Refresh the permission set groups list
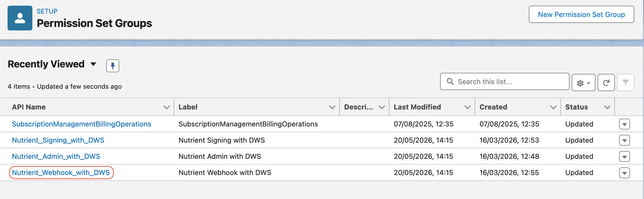This screenshot has width=644, height=199. (x=606, y=83)
